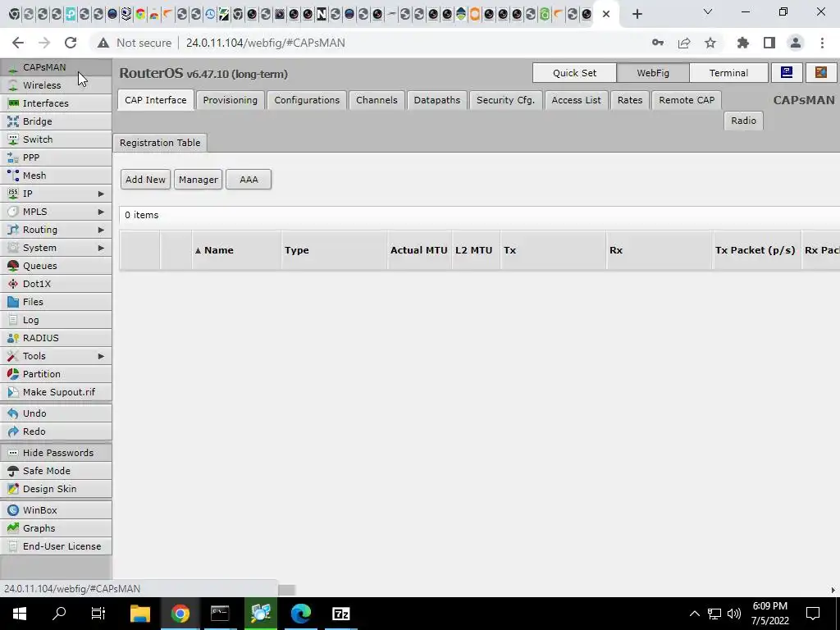
Task: Switch to WebFig mode
Action: pos(652,73)
